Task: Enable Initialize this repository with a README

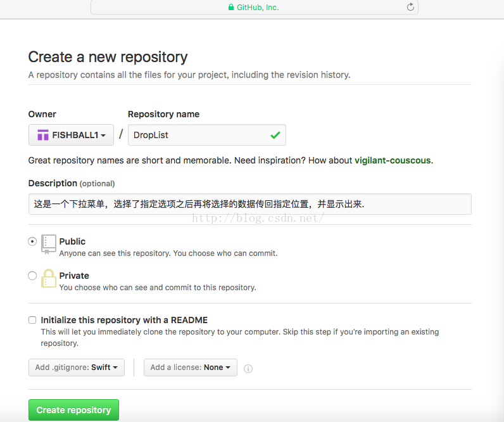Action: coord(32,320)
